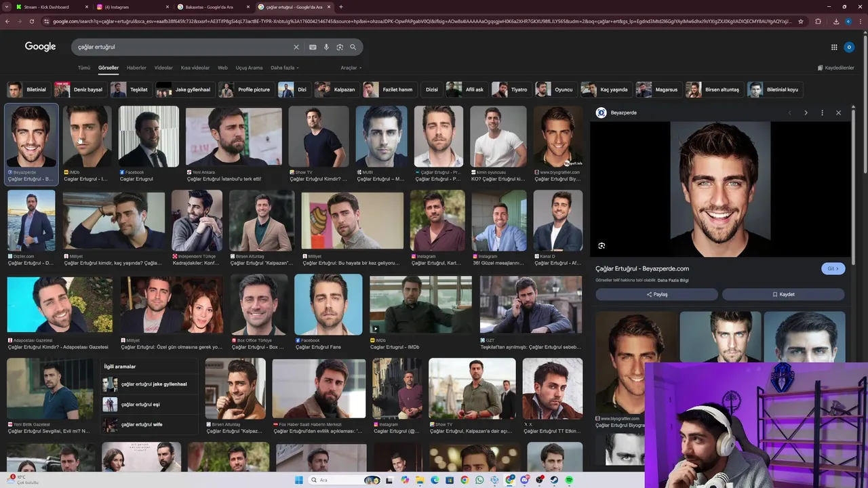Open the Web results tab
Image resolution: width=868 pixels, height=488 pixels.
[222, 68]
